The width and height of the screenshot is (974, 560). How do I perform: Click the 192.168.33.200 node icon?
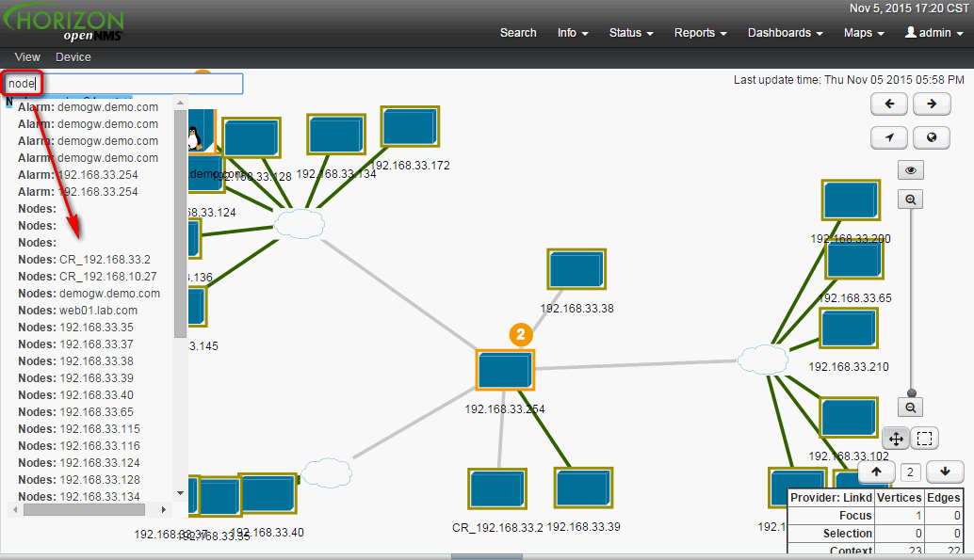click(851, 200)
